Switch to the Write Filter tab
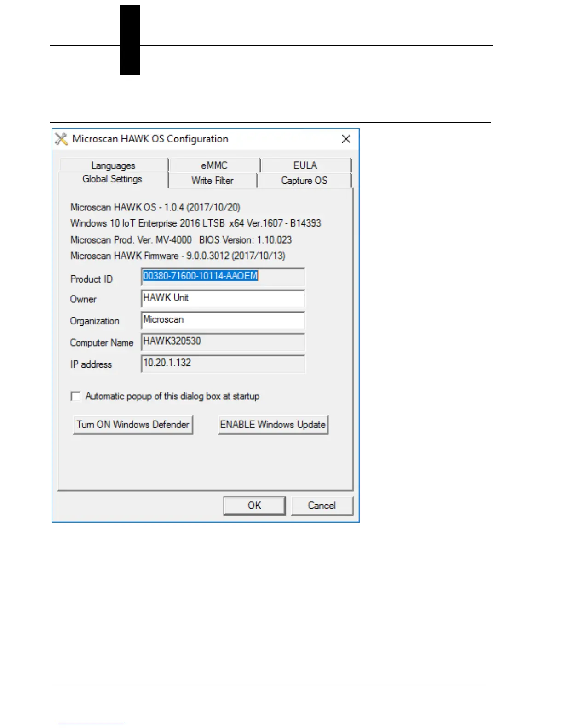The image size is (563, 728). pyautogui.click(x=213, y=181)
